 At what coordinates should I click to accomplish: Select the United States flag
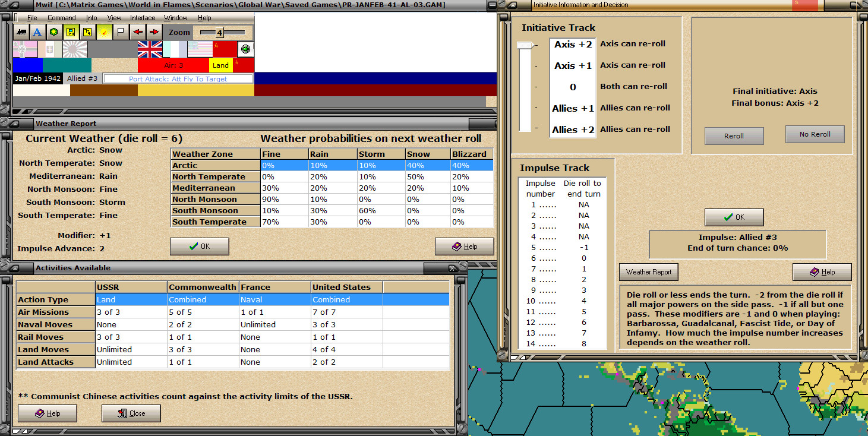200,49
